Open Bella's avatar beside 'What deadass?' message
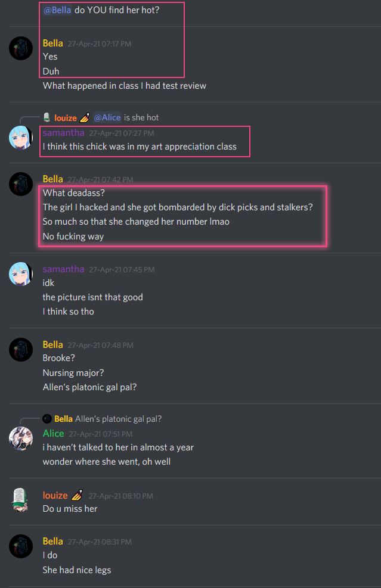The image size is (381, 588). point(21,184)
